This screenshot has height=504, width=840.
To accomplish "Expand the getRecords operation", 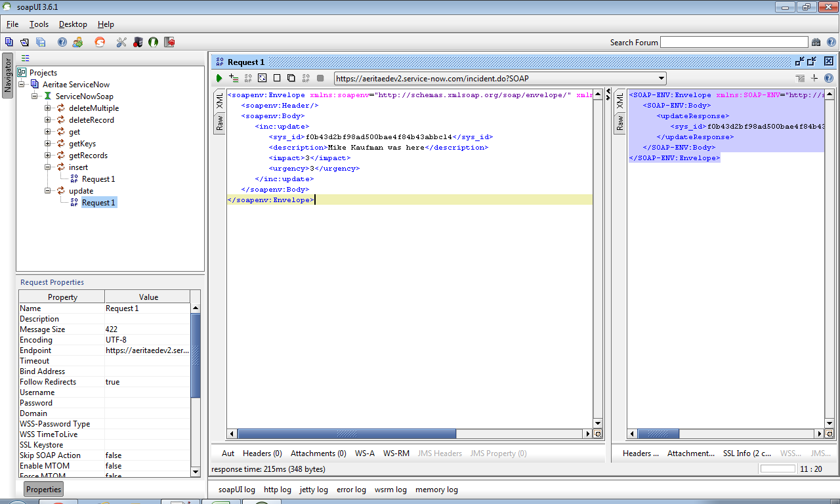I will 48,156.
